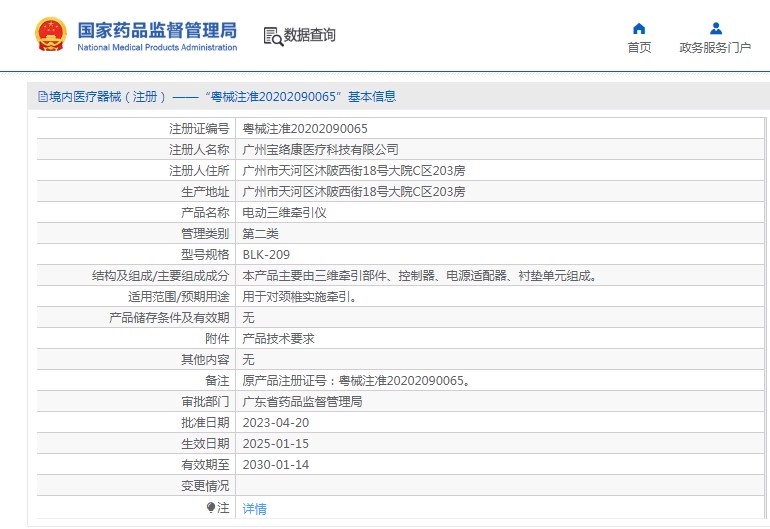Select the product name 电动三维牵引仪

(284, 213)
